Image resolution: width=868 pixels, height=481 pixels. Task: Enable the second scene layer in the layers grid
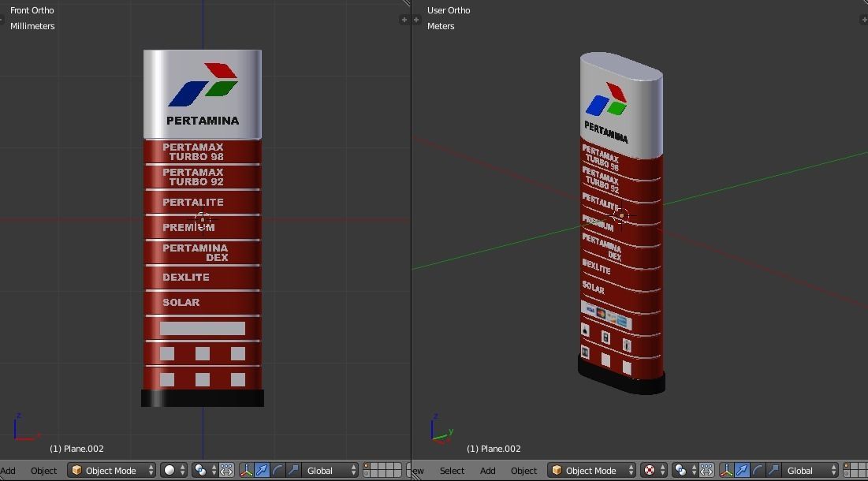pos(372,467)
